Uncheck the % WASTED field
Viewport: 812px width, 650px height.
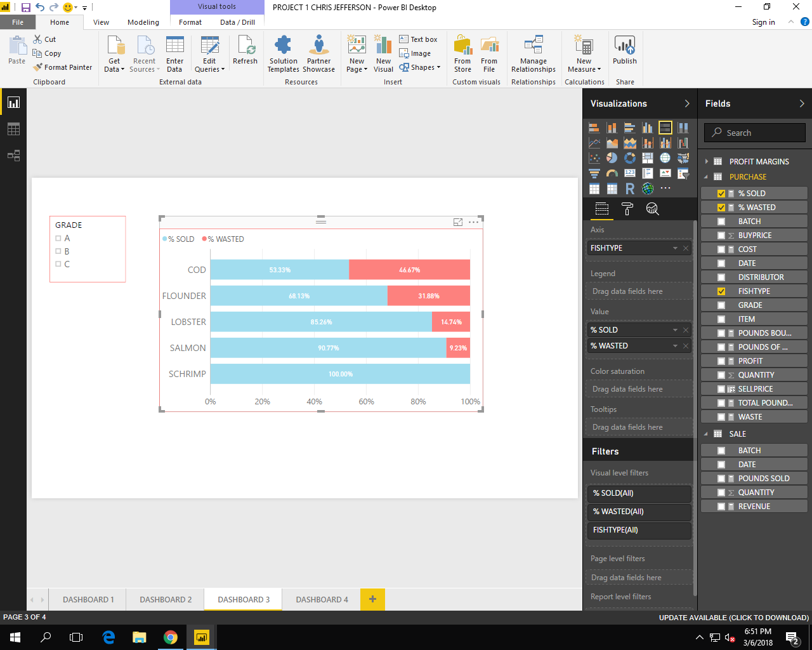point(721,208)
